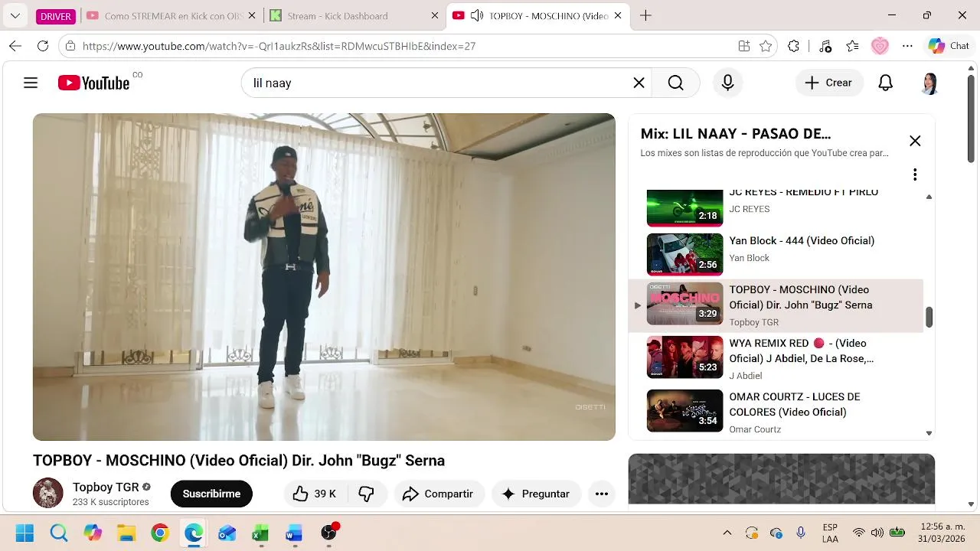
Task: Switch to 'Como STREMEAR en Kick' tab
Action: click(x=170, y=15)
